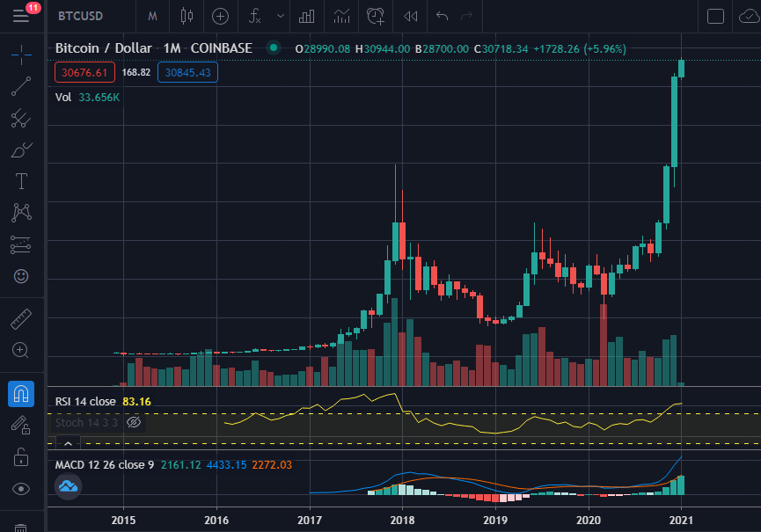Image resolution: width=761 pixels, height=532 pixels.
Task: Select the trend line drawing tool
Action: (x=21, y=86)
